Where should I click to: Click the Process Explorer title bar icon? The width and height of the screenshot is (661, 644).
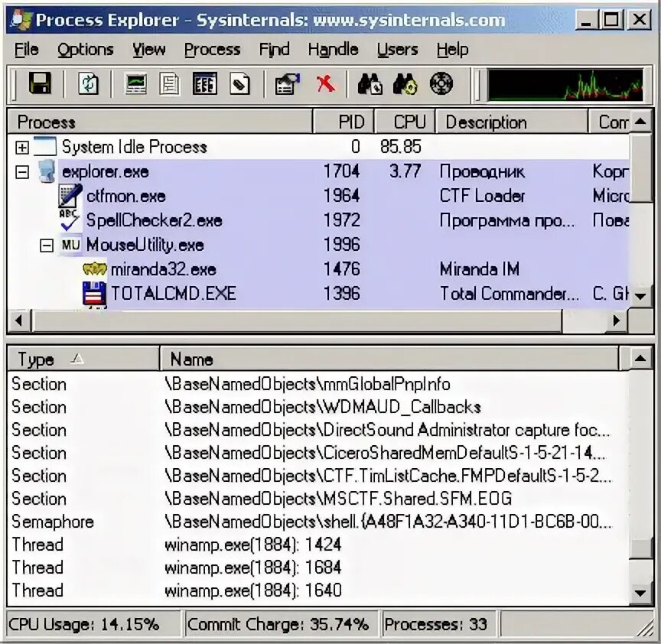click(21, 20)
